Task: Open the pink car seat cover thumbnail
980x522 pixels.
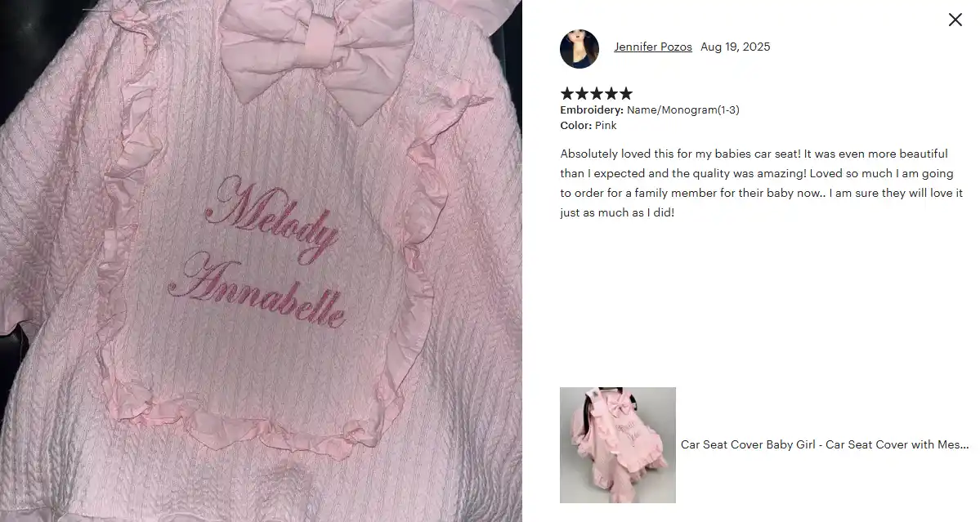Action: (617, 445)
